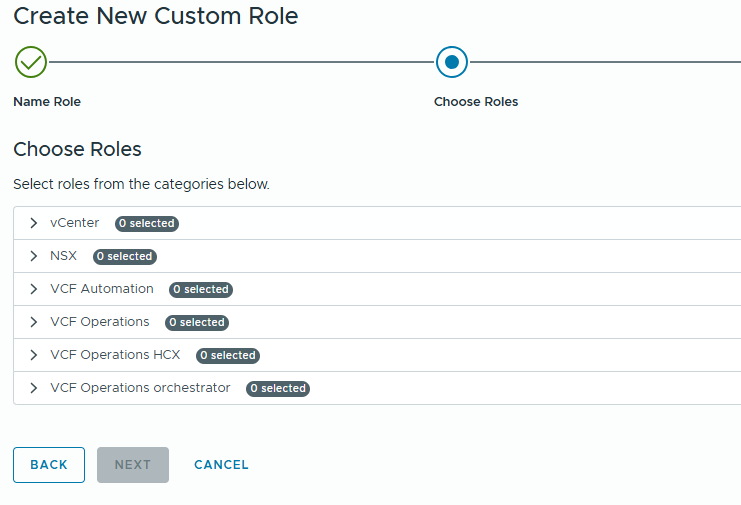Expand the vCenter category chevron
The height and width of the screenshot is (505, 741).
pos(34,223)
